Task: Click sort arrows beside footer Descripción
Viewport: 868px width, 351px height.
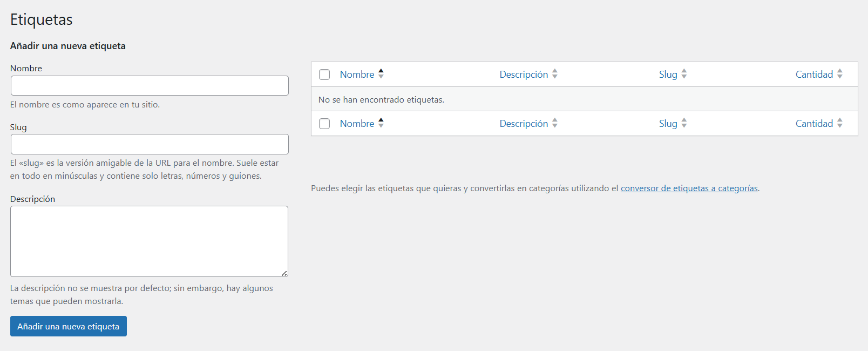Action: (555, 123)
